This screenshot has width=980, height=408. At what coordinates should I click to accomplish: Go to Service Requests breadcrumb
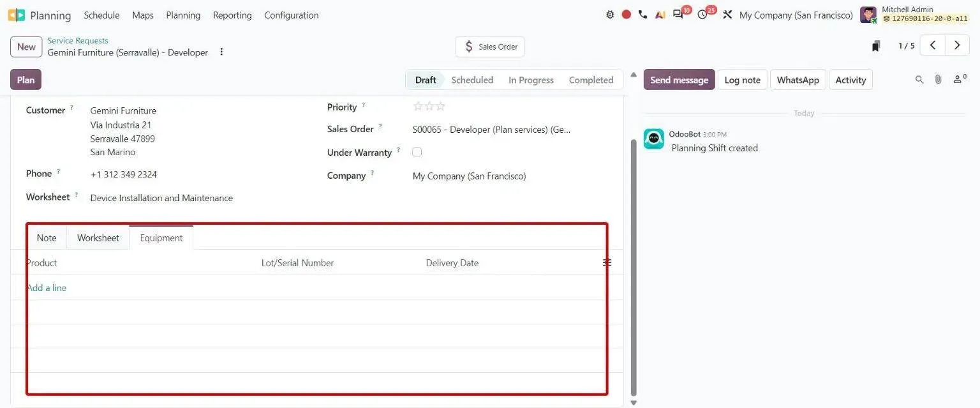[x=78, y=40]
